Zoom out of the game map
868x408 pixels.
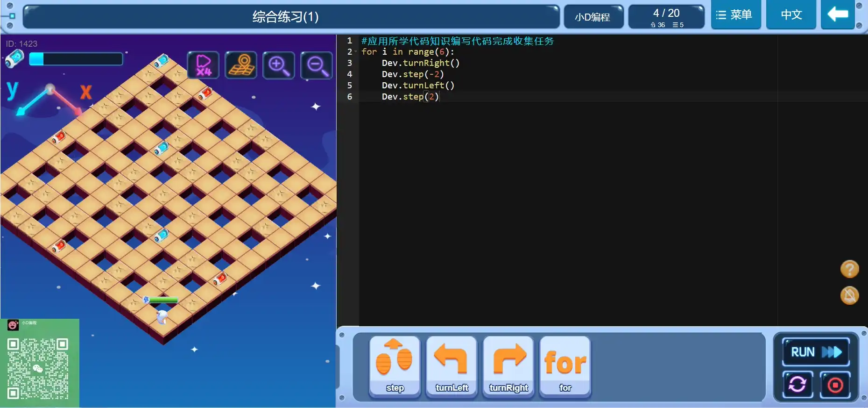(x=317, y=65)
